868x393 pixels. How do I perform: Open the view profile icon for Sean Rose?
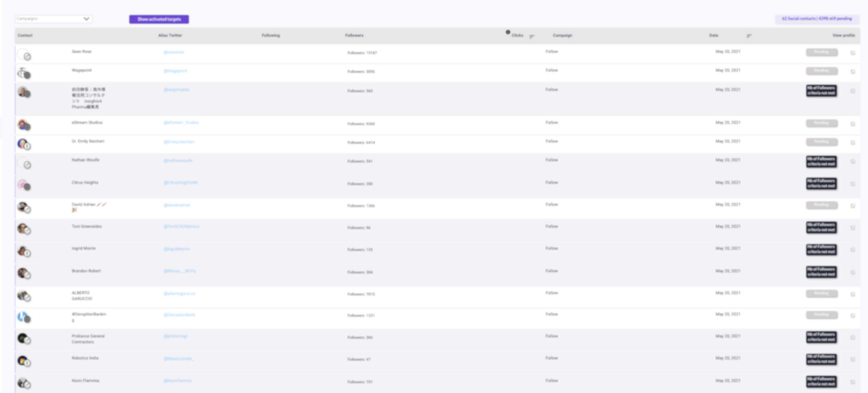click(853, 53)
